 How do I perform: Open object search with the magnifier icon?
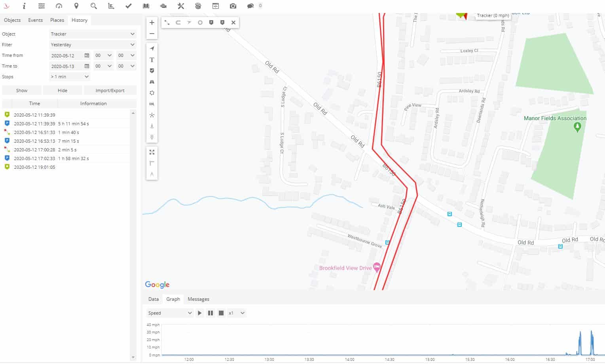tap(94, 6)
